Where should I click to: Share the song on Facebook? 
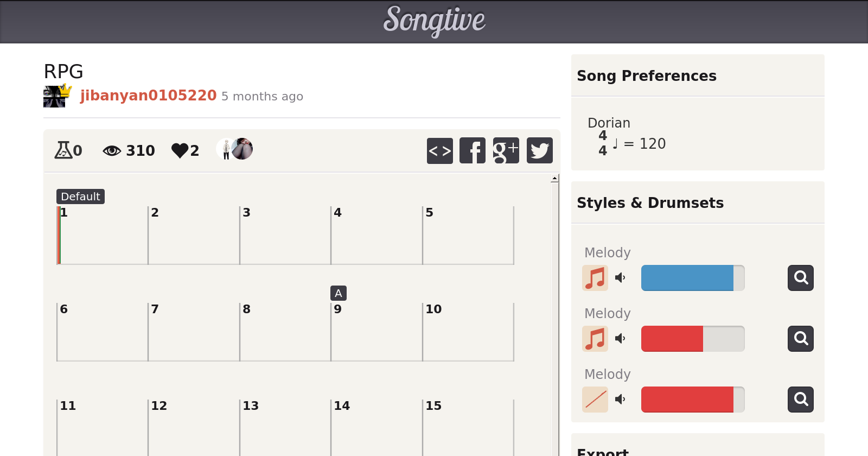(473, 150)
